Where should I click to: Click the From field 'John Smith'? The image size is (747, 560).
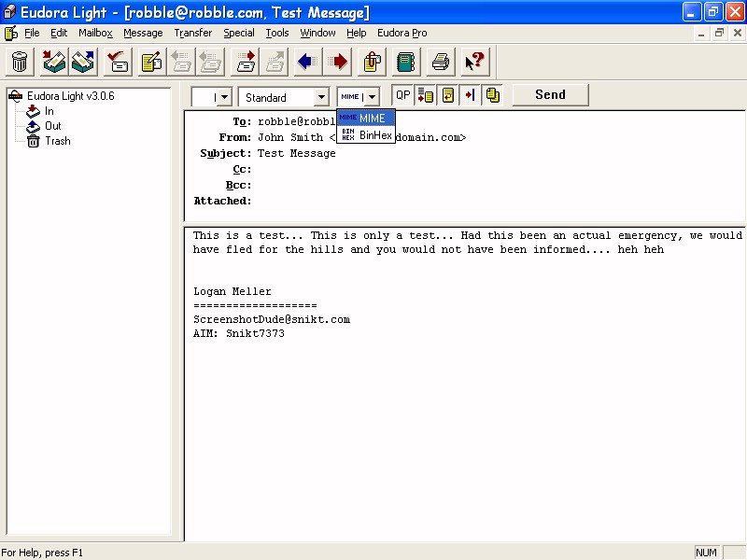tap(290, 137)
